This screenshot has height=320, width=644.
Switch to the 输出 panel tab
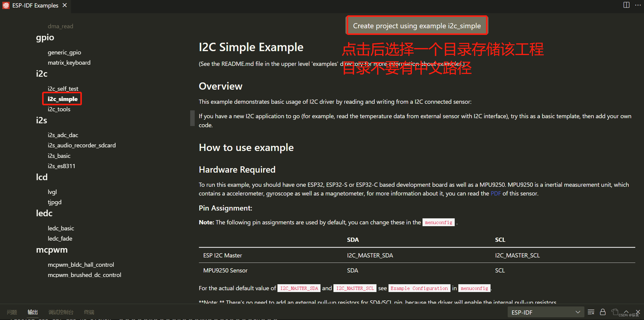(33, 312)
